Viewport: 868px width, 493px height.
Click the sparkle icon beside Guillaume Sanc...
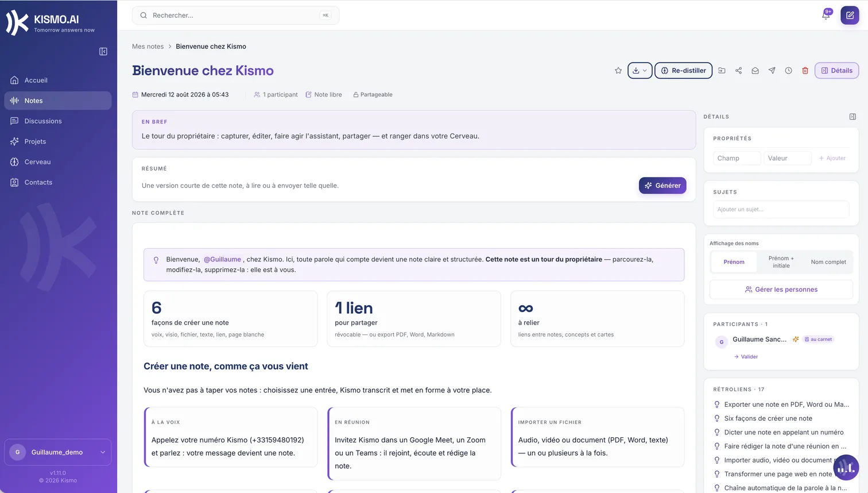(x=796, y=340)
